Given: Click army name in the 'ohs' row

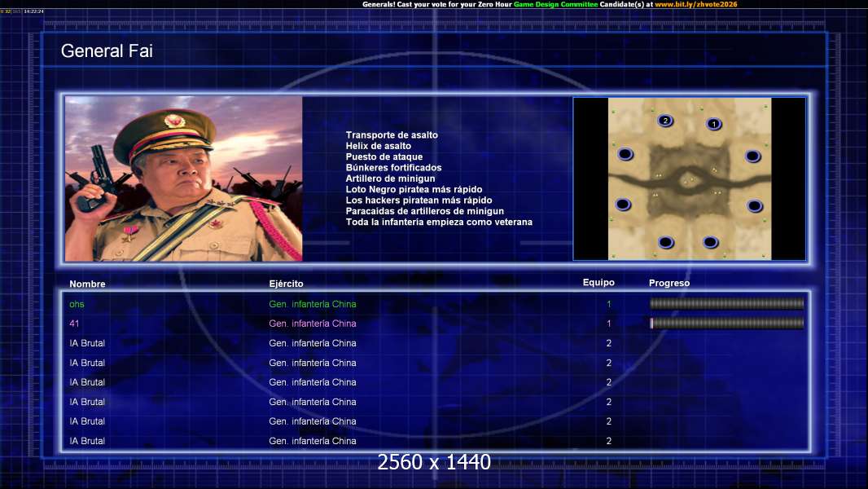Looking at the screenshot, I should pos(313,304).
